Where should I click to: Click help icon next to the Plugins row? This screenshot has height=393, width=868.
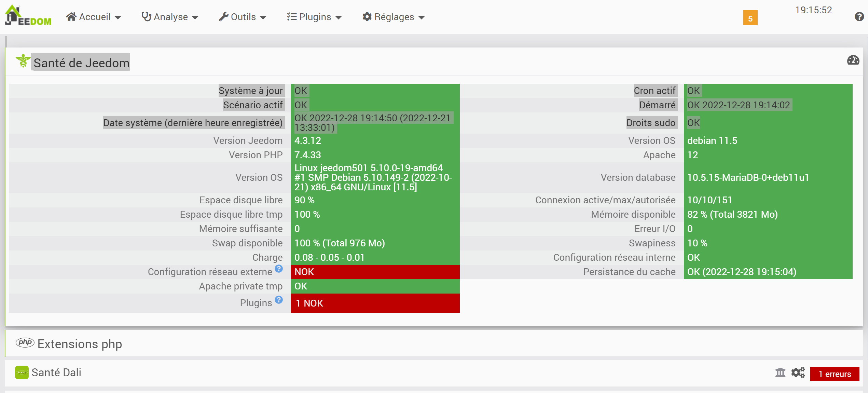point(279,300)
